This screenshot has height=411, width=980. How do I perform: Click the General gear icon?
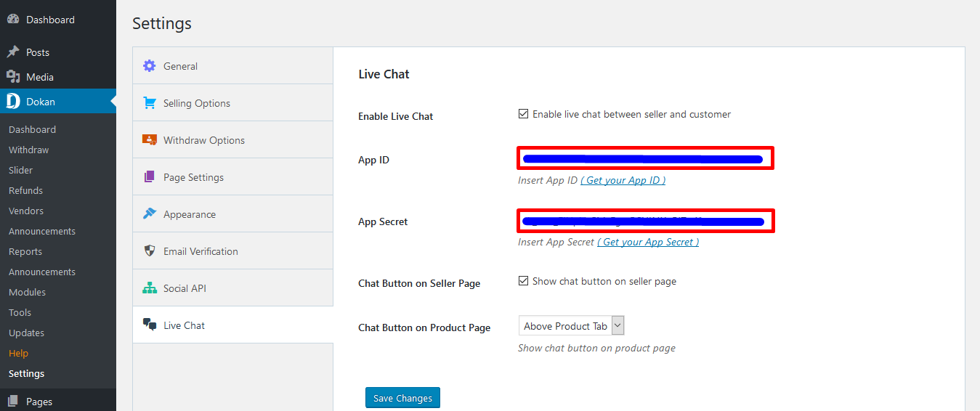(149, 66)
